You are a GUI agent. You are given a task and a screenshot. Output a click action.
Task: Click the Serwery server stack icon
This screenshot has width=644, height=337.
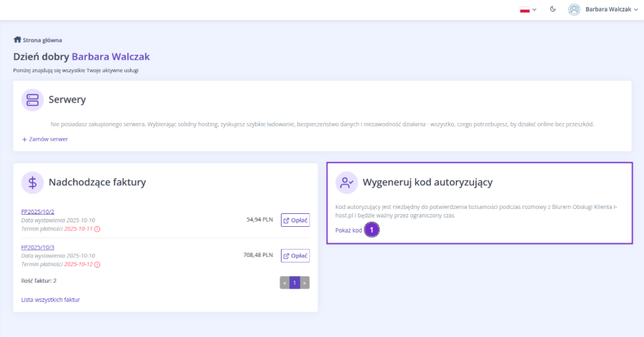(x=33, y=100)
